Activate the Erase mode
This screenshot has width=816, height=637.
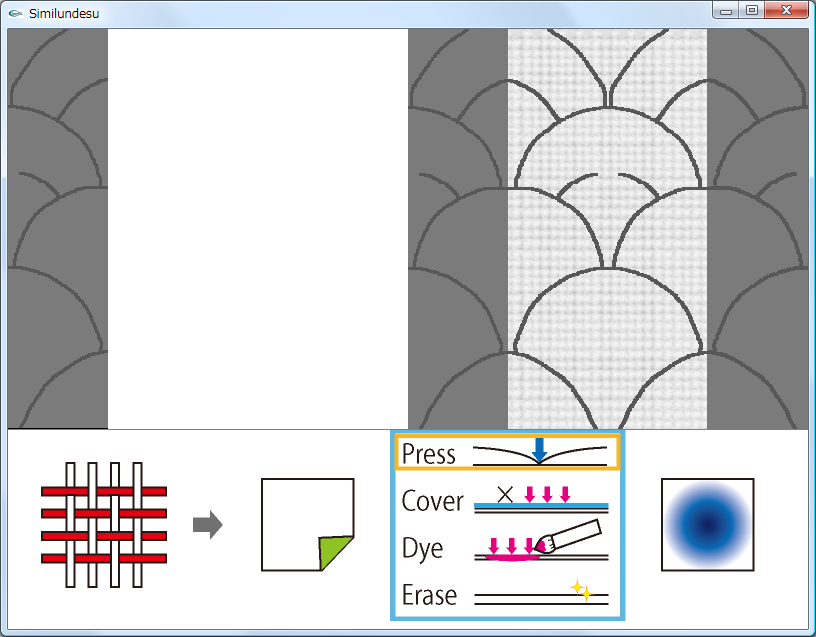point(507,595)
